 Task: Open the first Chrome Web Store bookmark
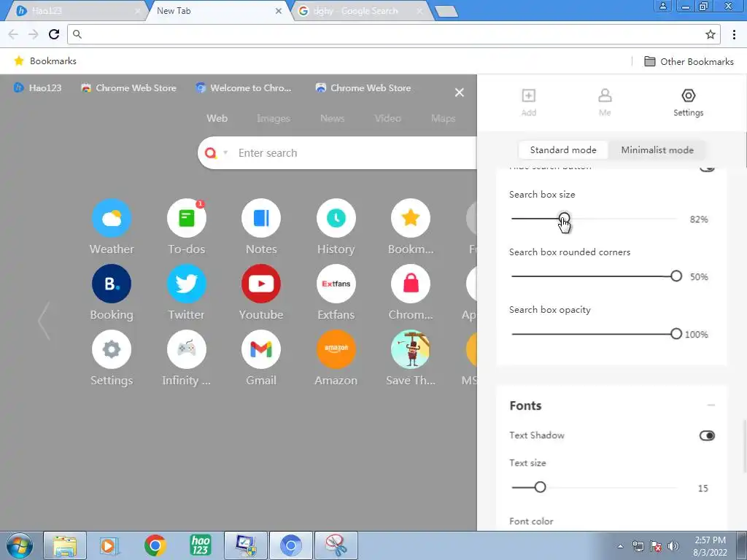pos(128,87)
